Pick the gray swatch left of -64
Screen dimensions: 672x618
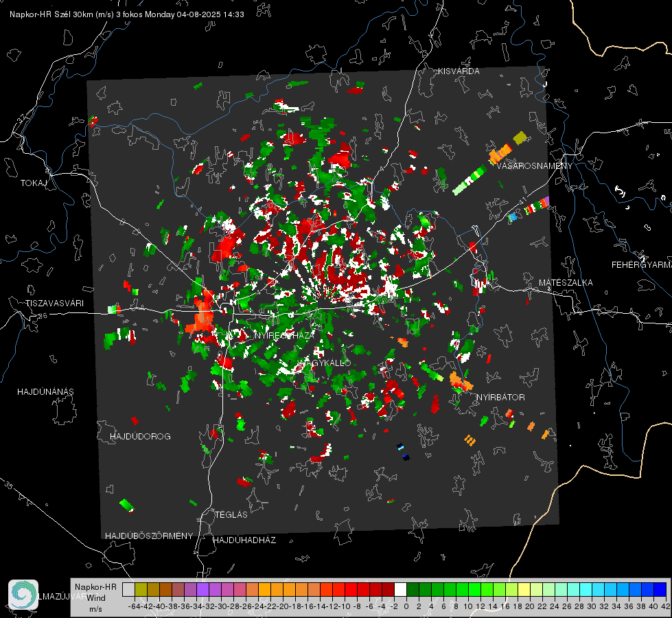128,589
